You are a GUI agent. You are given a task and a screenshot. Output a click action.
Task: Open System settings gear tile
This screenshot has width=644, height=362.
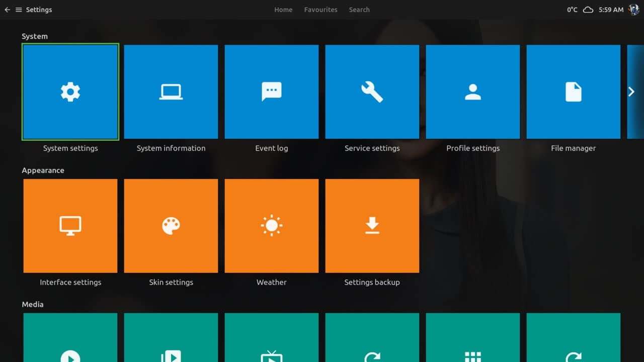70,92
